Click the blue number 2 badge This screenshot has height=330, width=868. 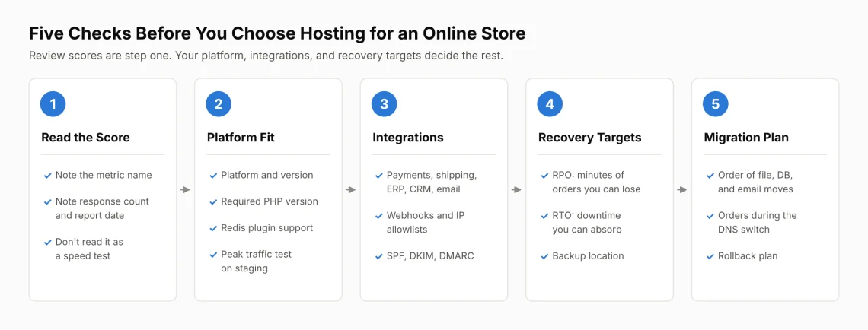(x=219, y=104)
